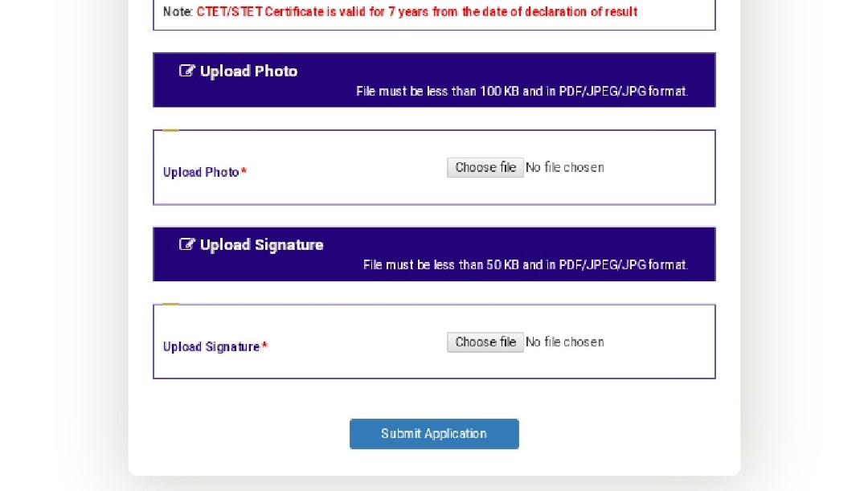Select the Upload Photo section header bar
Viewport: 868px width, 491px height.
click(434, 80)
